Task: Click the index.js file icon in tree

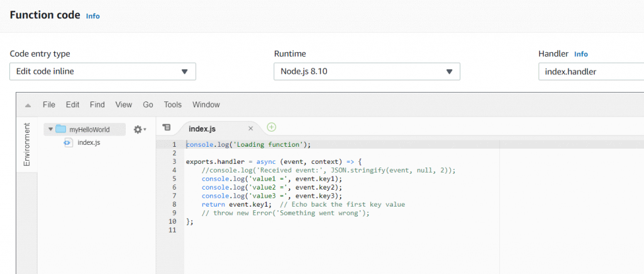Action: coord(68,143)
